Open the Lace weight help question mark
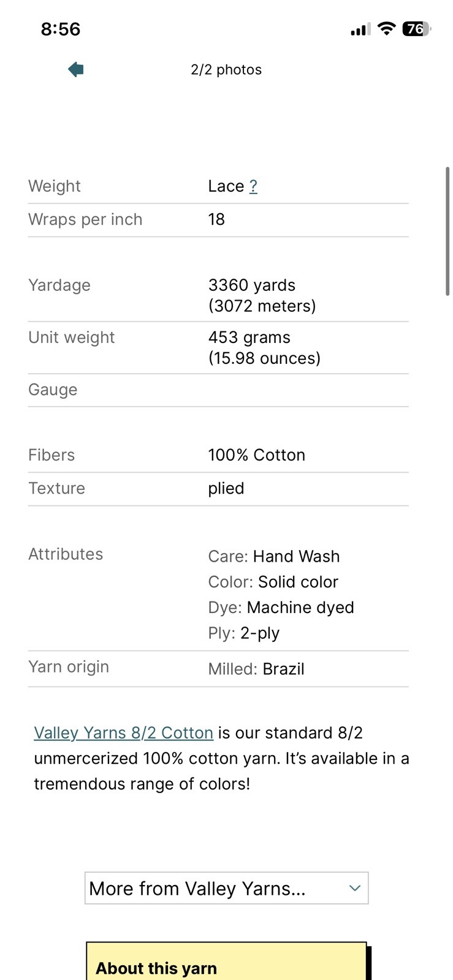453x980 pixels. (x=253, y=186)
